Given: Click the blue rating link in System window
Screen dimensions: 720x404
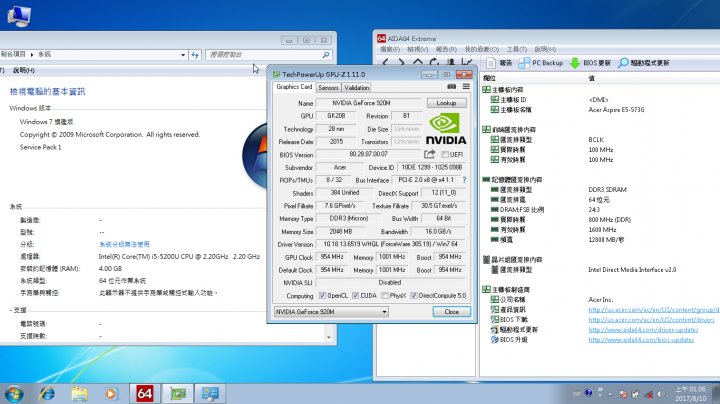Looking at the screenshot, I should coord(124,244).
